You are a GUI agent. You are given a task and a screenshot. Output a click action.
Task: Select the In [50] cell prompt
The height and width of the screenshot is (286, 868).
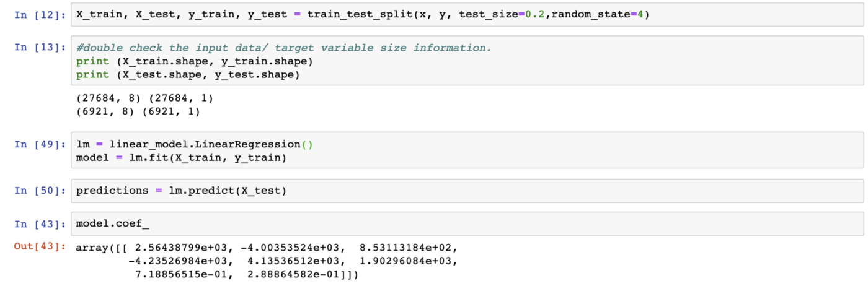point(40,191)
